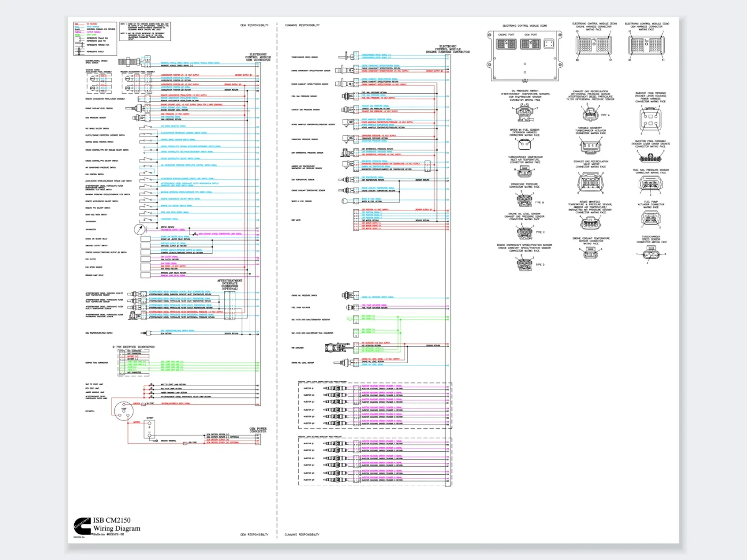Click the EGR valve motor connector drawing

point(590,183)
